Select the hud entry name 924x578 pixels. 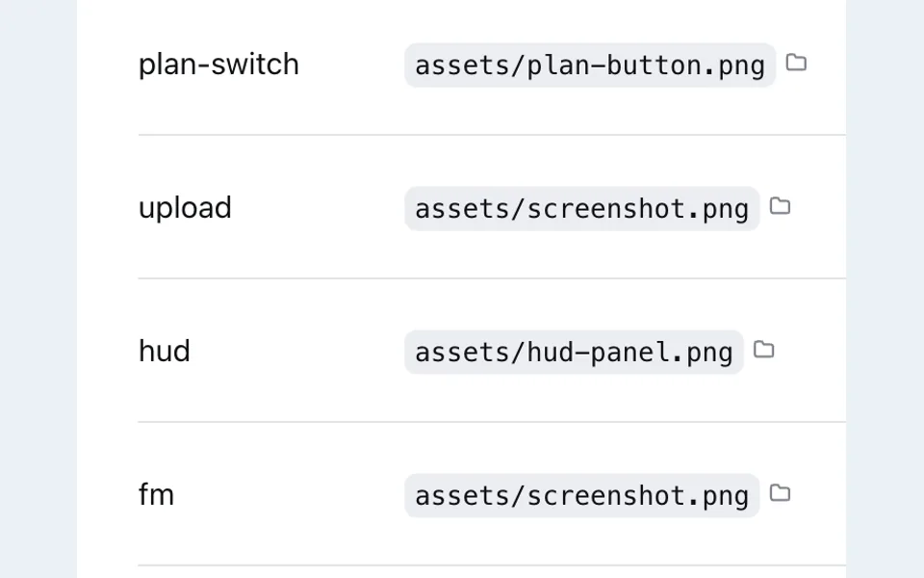(x=165, y=351)
